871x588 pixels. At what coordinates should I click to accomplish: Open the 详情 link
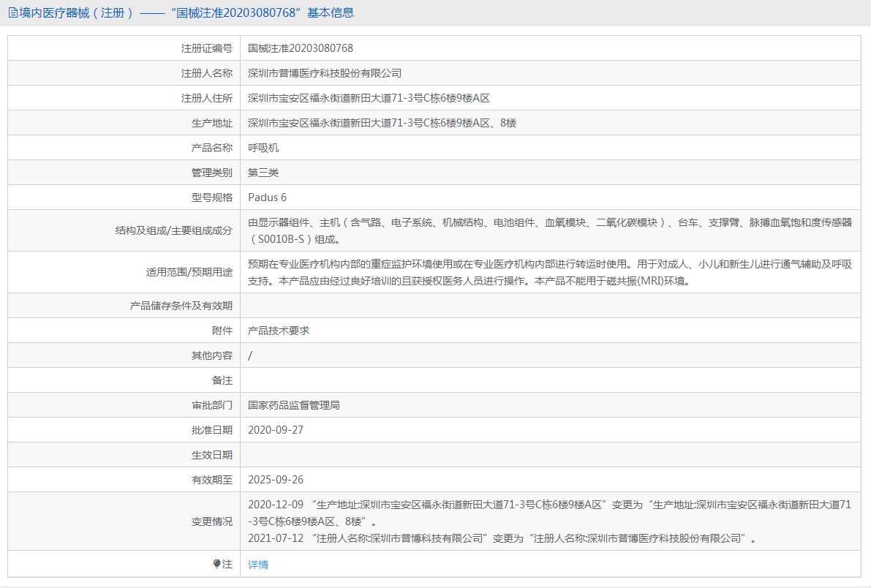(x=258, y=565)
